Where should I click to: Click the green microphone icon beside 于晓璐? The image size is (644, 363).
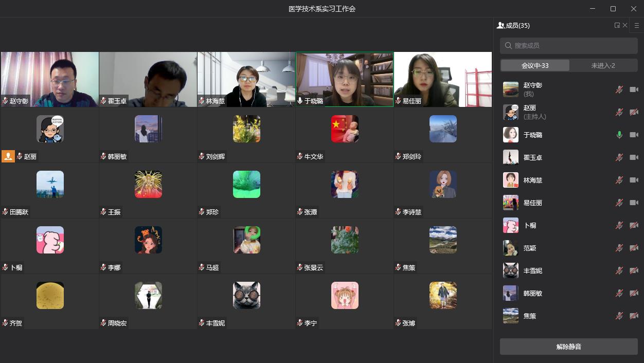point(619,135)
